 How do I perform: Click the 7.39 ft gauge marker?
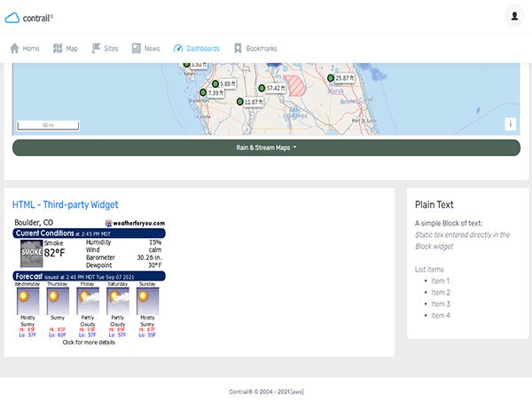click(x=203, y=92)
